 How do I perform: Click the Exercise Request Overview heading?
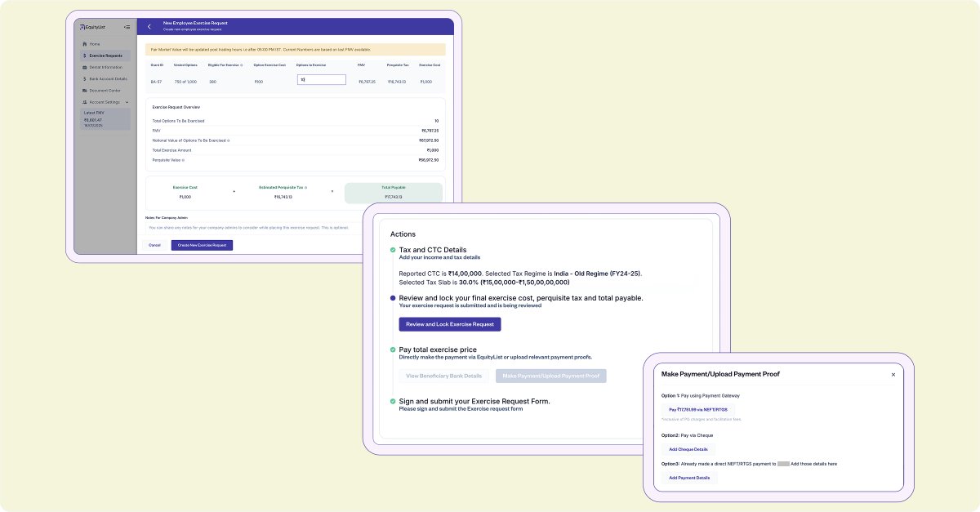click(x=176, y=107)
